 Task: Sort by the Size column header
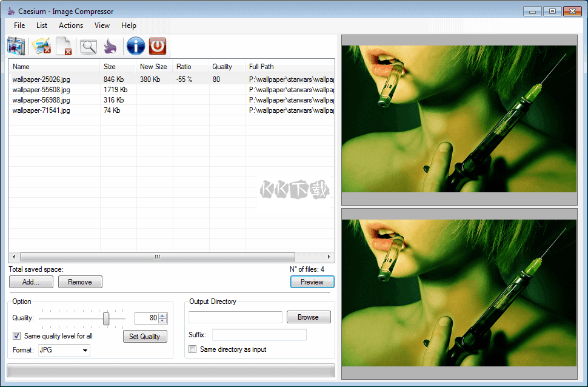tap(118, 67)
